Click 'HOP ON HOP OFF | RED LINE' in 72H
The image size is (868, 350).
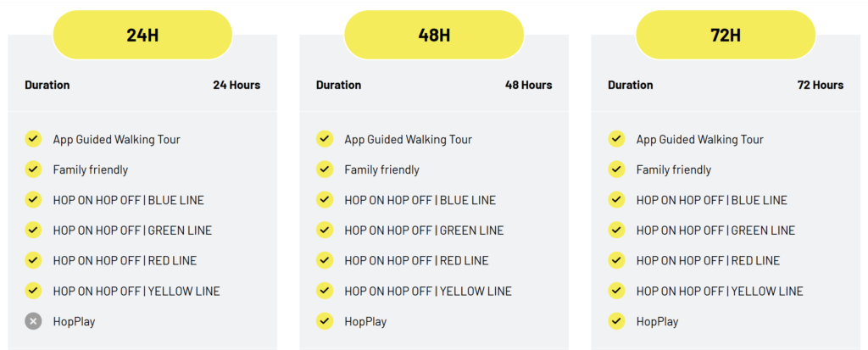pyautogui.click(x=708, y=260)
